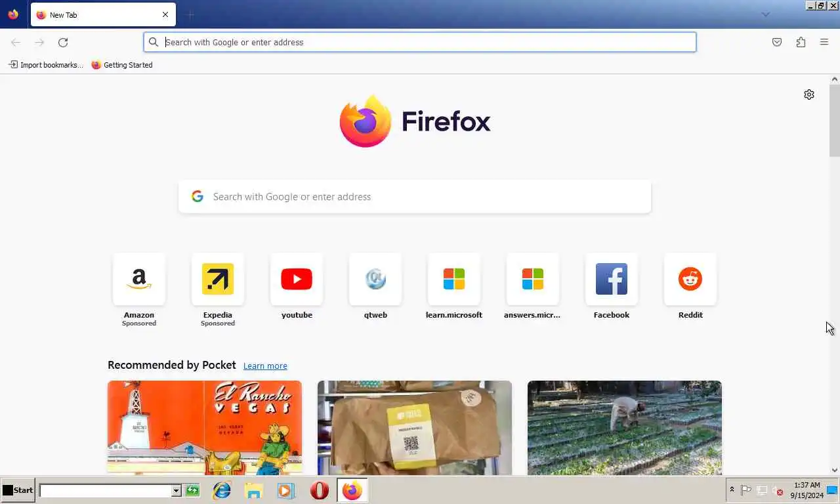Screen dimensions: 840x504
Task: Launch Internet Explorer from taskbar
Action: point(222,490)
